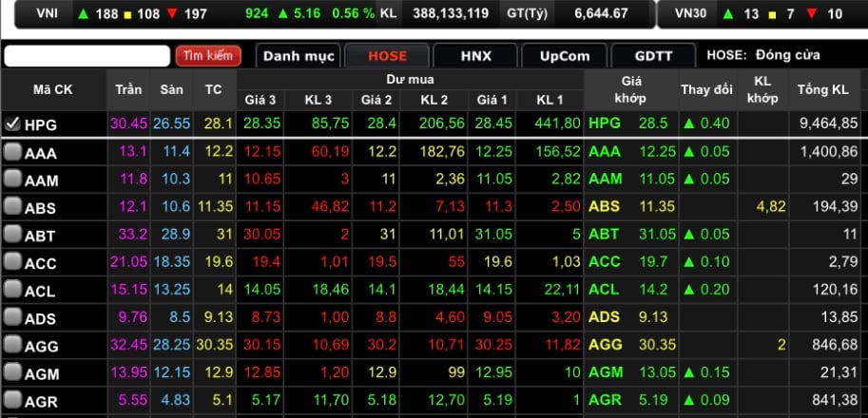The image size is (868, 418).
Task: Click the Tìm kiếm search button
Action: 208,56
